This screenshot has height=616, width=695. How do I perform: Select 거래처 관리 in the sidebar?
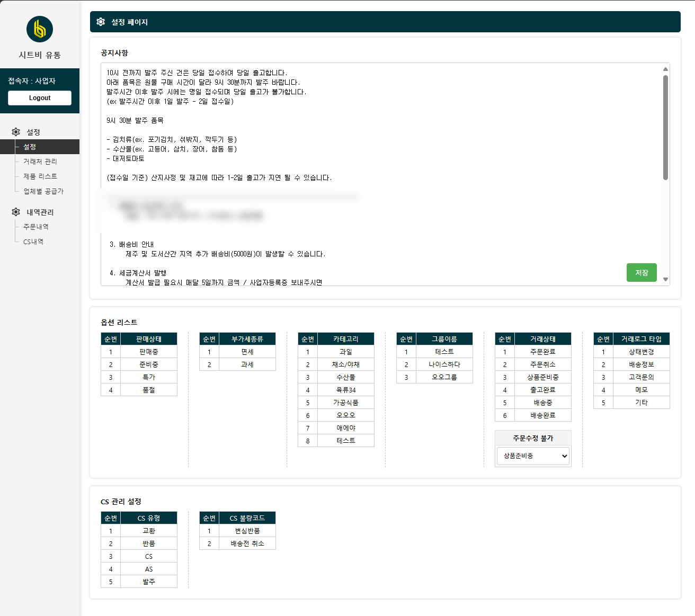click(40, 162)
